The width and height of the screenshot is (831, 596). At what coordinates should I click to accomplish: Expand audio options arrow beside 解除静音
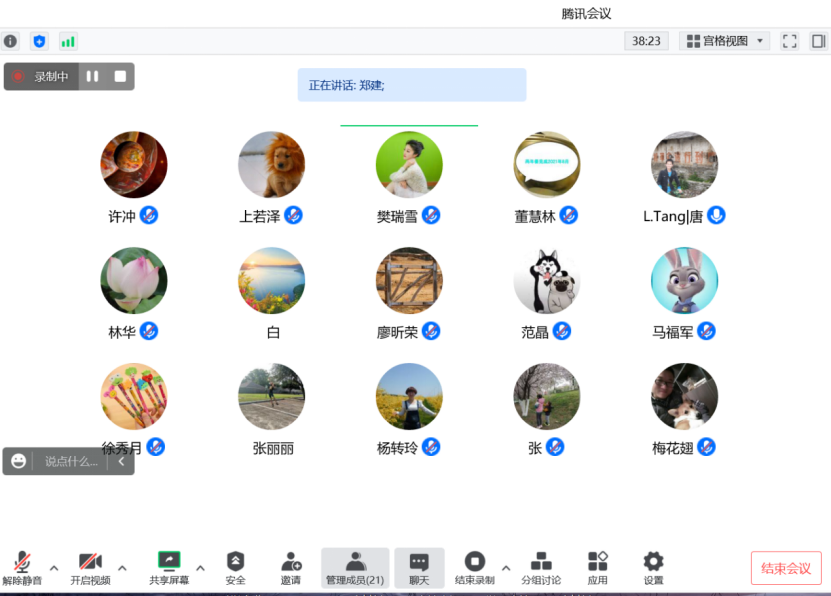coord(54,567)
